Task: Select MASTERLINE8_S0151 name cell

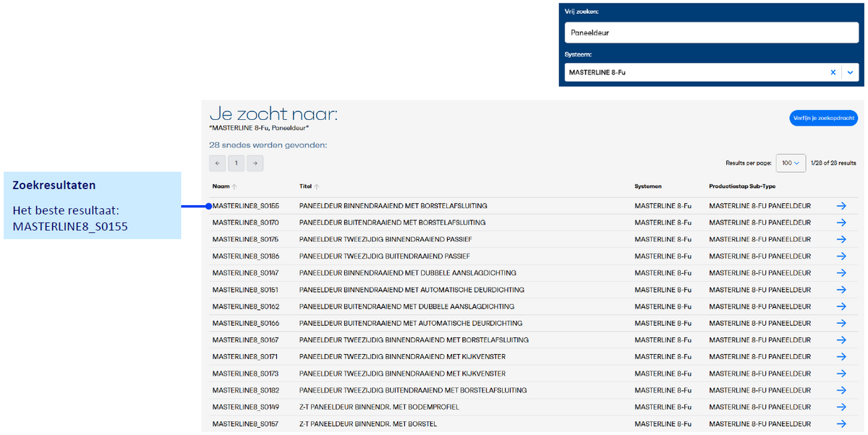Action: coord(246,290)
